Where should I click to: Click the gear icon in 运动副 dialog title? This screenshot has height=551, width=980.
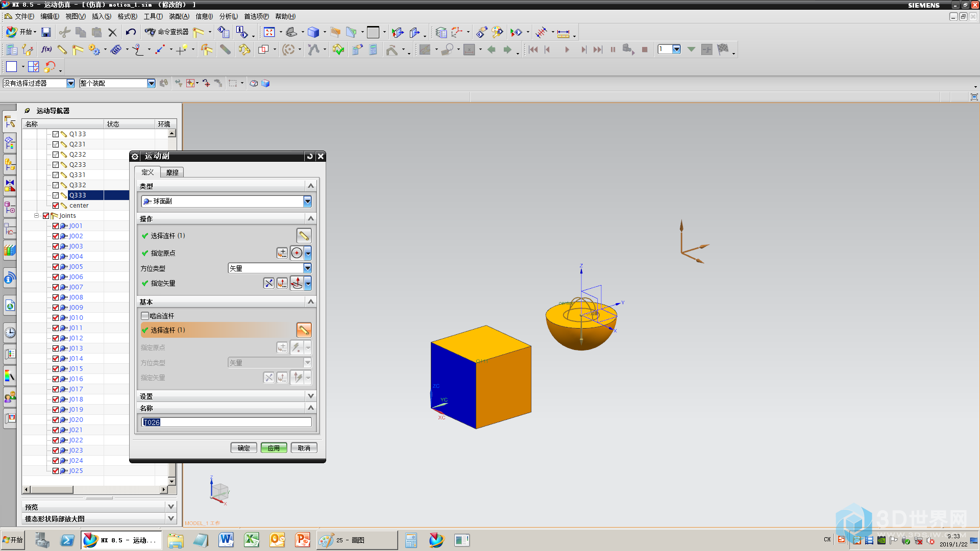[135, 156]
